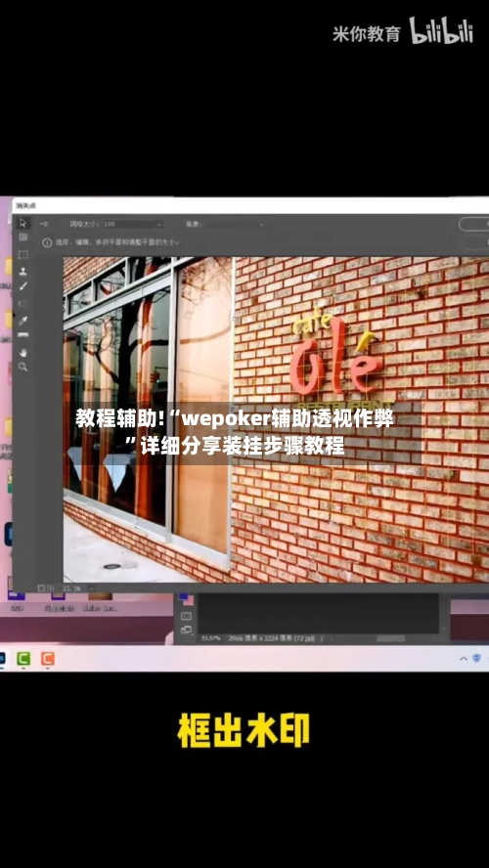
Task: Select the Brush tool
Action: (23, 286)
